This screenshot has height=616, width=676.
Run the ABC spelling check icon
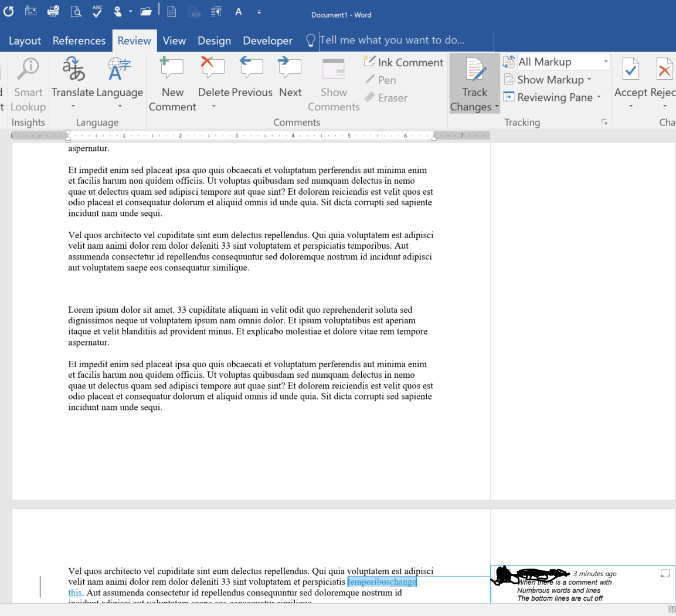pyautogui.click(x=97, y=11)
